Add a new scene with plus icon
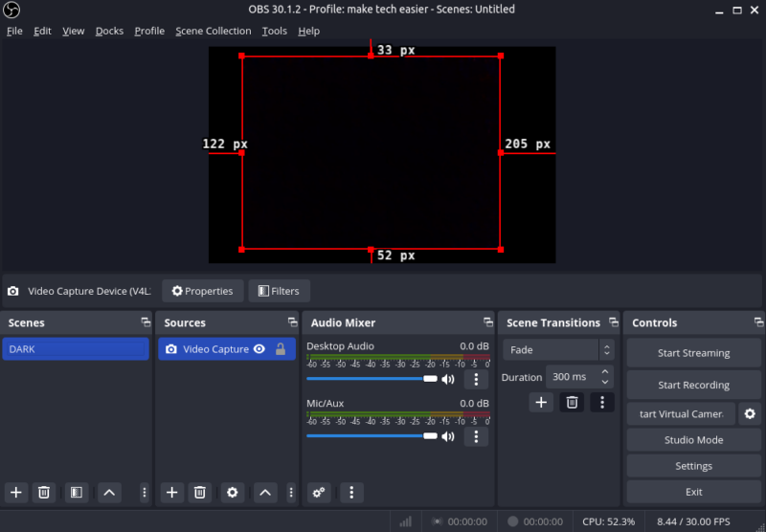This screenshot has height=532, width=766. (x=16, y=493)
